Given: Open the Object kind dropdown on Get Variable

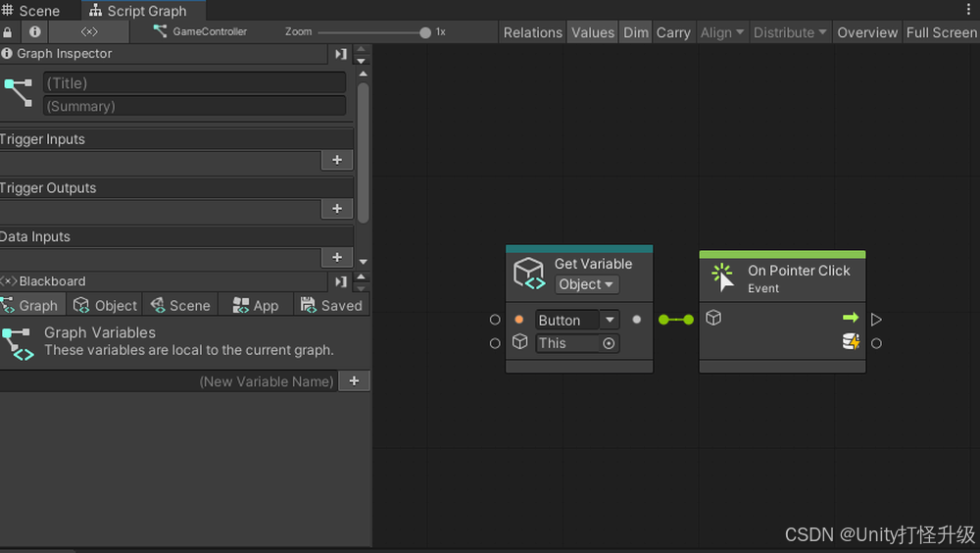Looking at the screenshot, I should (x=586, y=284).
